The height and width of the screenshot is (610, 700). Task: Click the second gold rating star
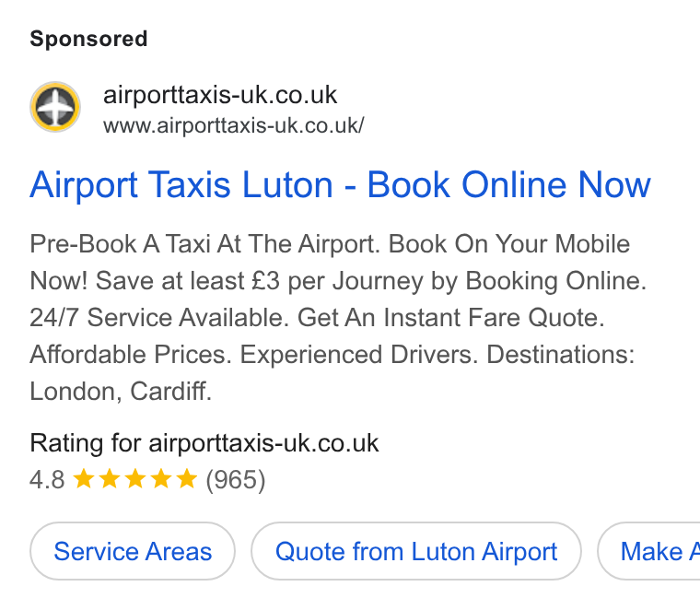[110, 479]
